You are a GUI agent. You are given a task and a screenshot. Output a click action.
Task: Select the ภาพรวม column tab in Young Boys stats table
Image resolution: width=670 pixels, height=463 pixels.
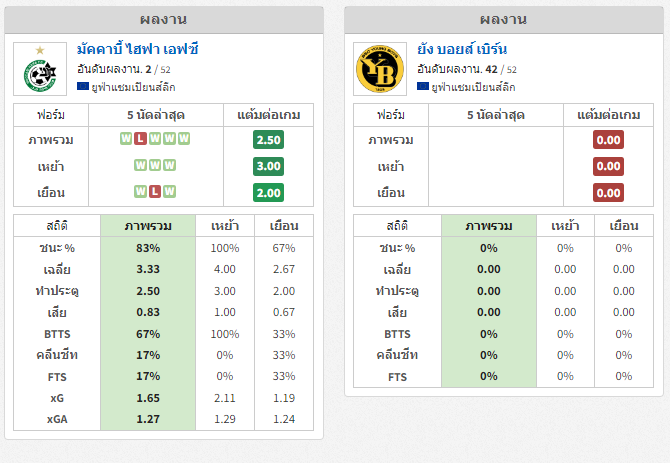489,226
